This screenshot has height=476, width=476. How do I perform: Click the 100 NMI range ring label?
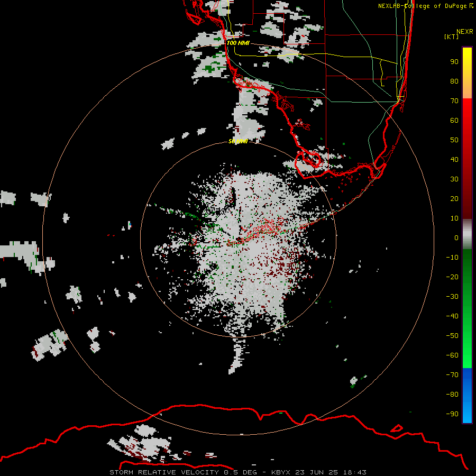[238, 43]
